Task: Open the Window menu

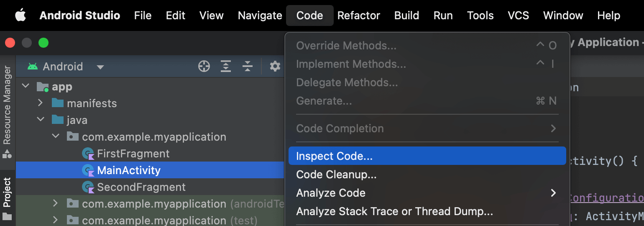Action: (563, 15)
